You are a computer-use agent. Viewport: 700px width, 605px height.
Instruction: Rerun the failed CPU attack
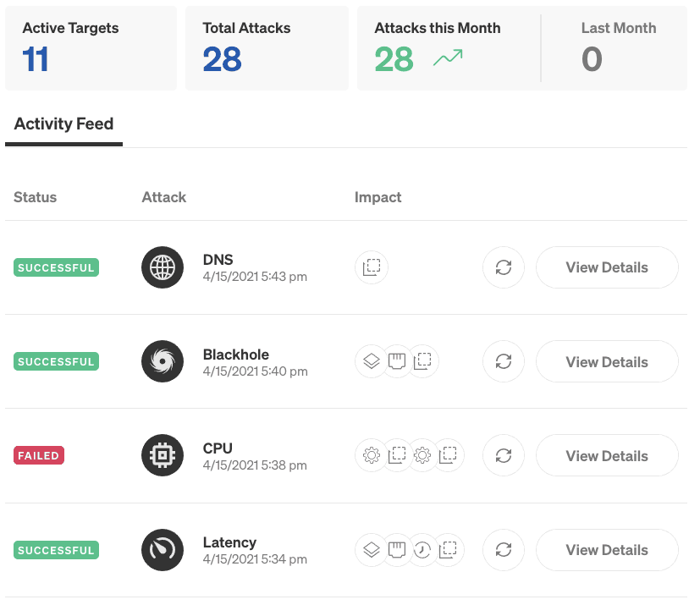click(x=503, y=455)
